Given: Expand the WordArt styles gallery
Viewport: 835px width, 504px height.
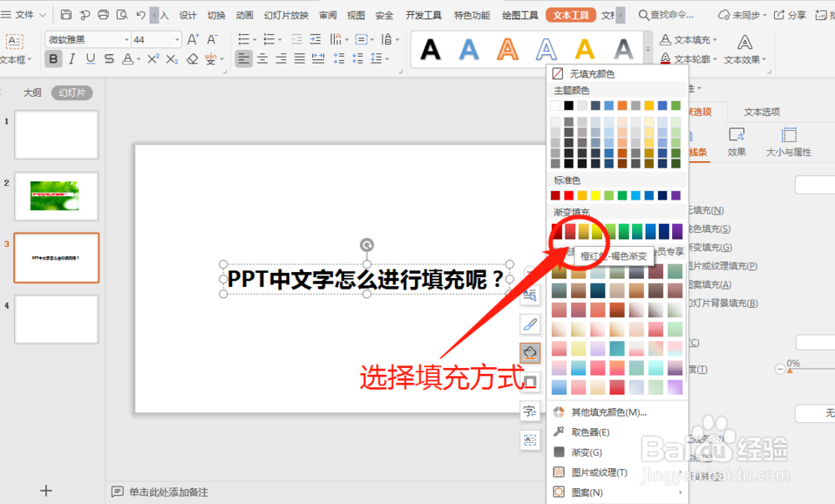Looking at the screenshot, I should tap(648, 49).
